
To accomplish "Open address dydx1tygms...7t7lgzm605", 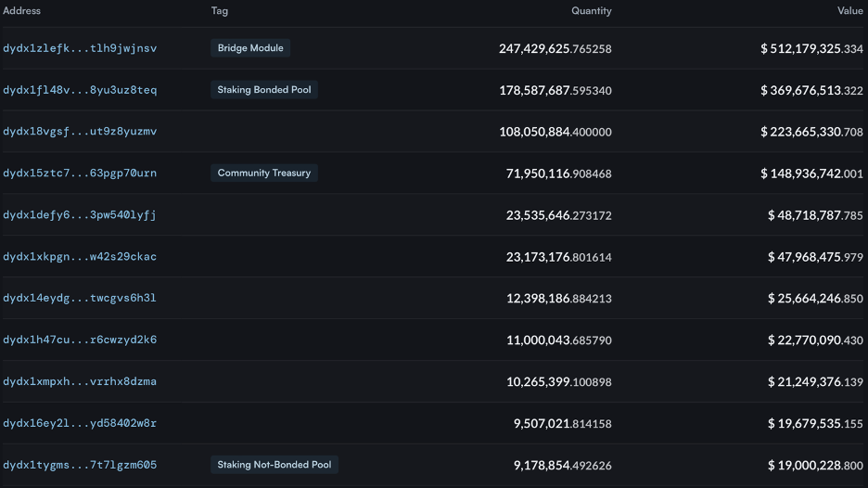I will click(x=80, y=465).
